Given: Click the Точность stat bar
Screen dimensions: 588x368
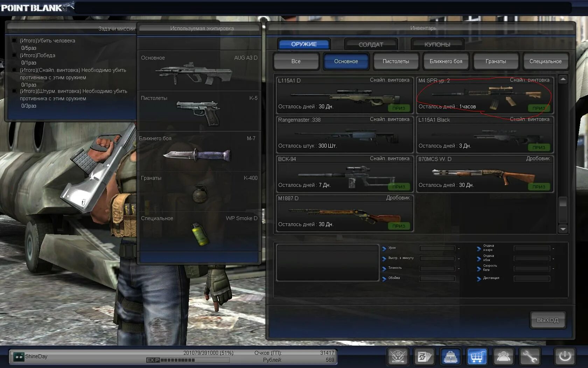Looking at the screenshot, I should 437,268.
